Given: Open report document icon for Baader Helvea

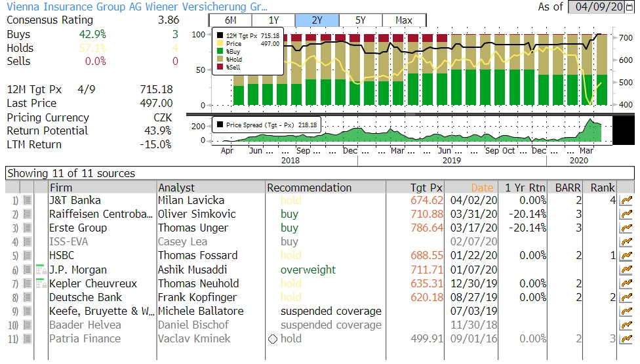Looking at the screenshot, I should point(28,325).
